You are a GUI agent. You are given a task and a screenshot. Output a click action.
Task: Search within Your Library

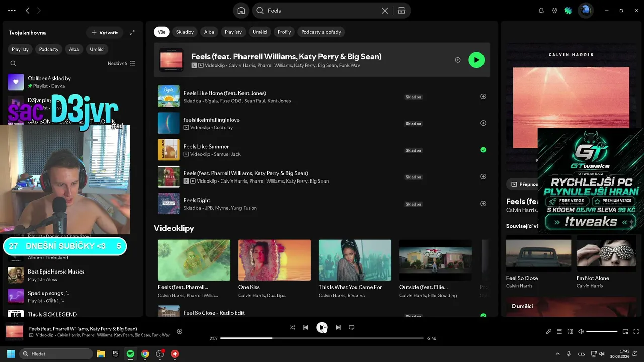[13, 63]
